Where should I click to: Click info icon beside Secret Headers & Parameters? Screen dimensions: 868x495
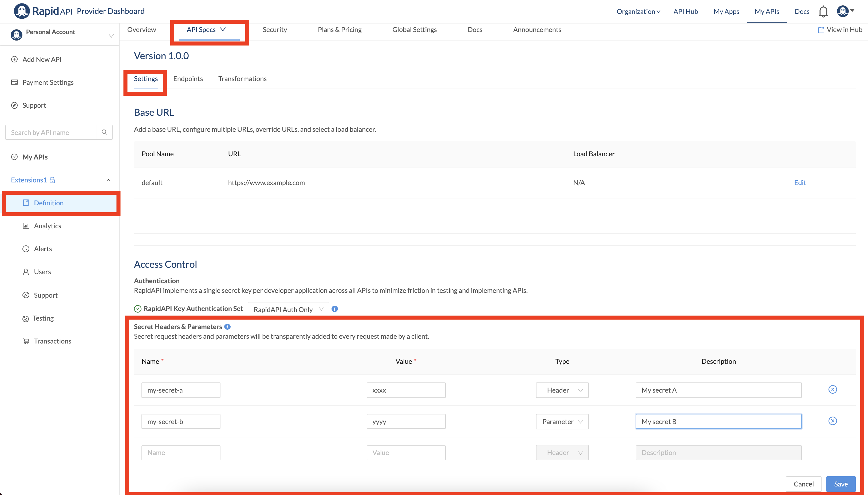tap(228, 327)
